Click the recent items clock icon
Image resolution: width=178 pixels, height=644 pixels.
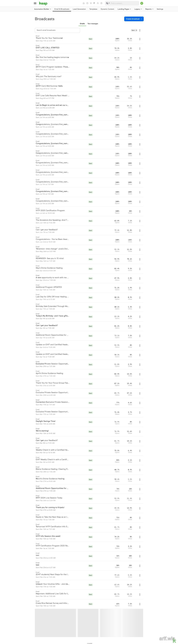point(87,3)
